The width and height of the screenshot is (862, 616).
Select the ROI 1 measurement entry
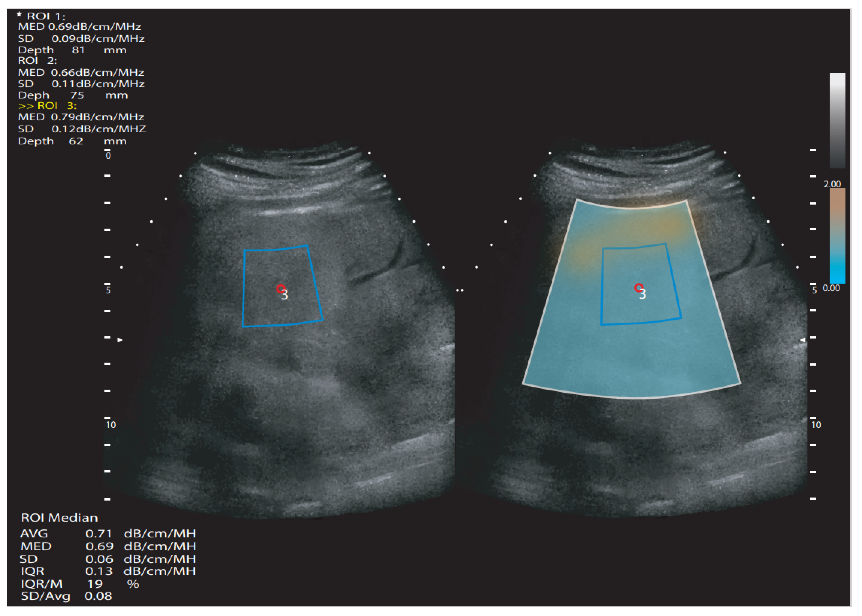click(x=46, y=16)
